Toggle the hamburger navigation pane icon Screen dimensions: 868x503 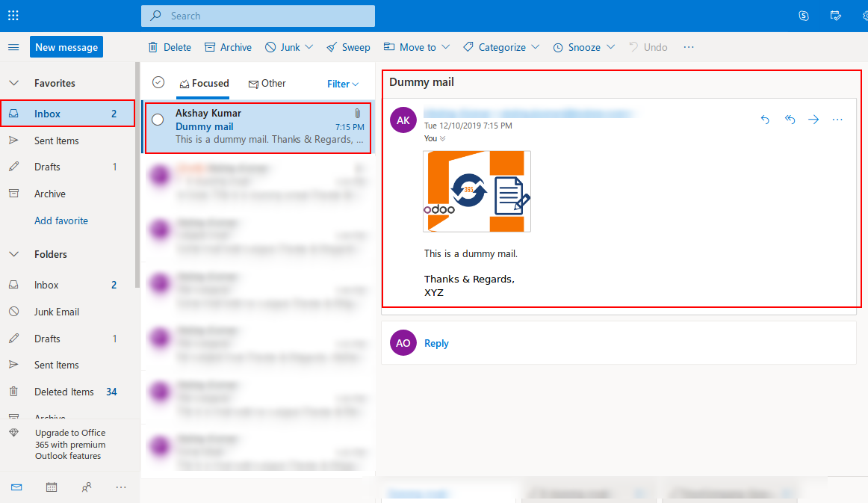click(13, 47)
